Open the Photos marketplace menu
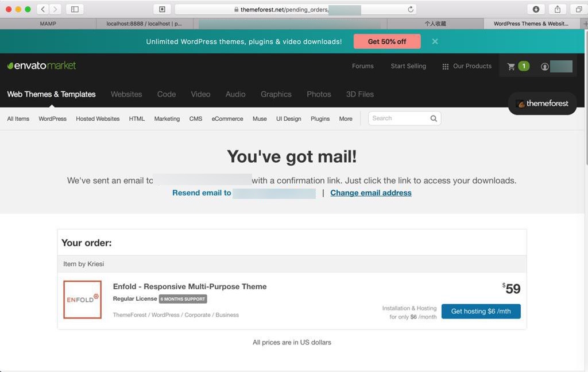The image size is (588, 372). click(319, 94)
